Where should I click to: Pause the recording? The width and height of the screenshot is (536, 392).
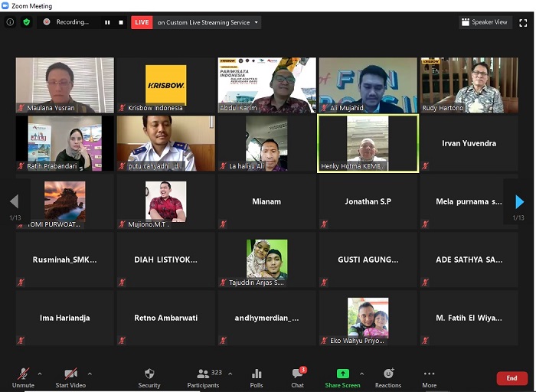pos(107,23)
